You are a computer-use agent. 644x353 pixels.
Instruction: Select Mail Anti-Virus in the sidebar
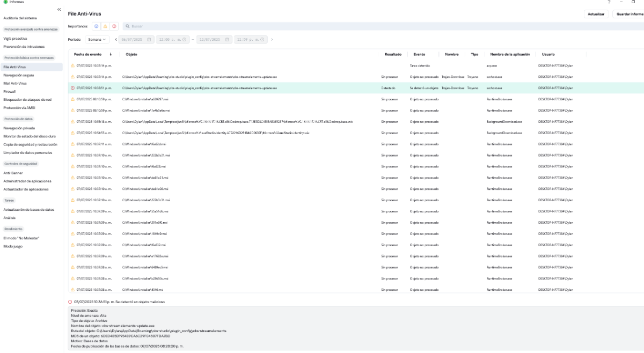(x=15, y=83)
